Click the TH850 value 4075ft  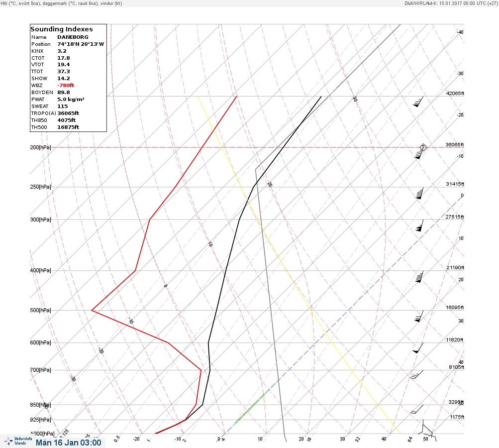coord(67,120)
